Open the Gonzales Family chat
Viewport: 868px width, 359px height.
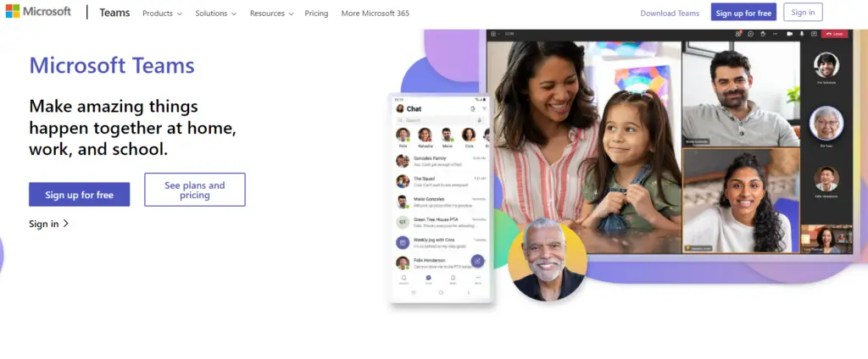pos(441,161)
